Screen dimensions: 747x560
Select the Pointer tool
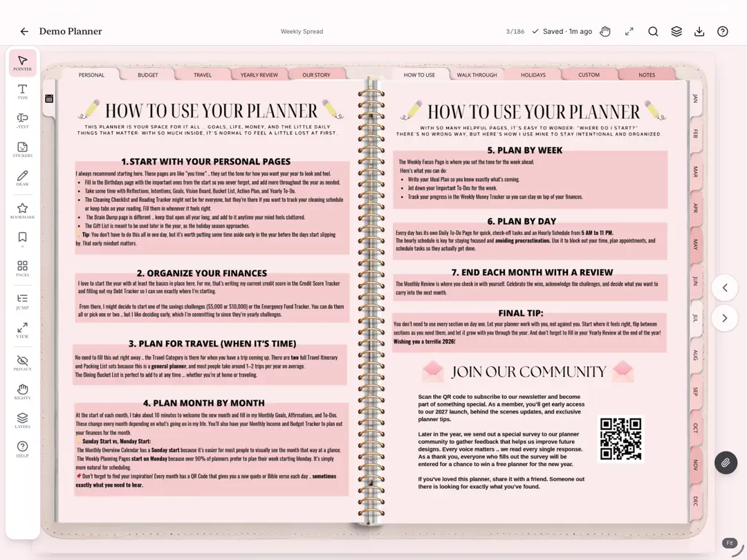22,63
